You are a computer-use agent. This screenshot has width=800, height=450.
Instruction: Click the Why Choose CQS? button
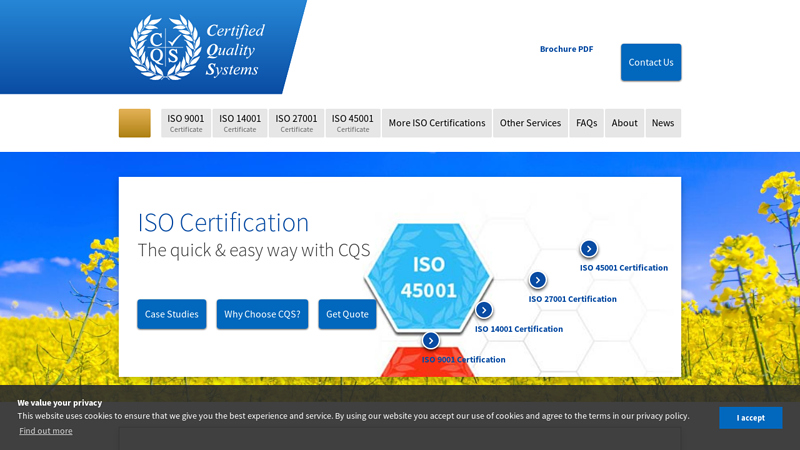click(262, 314)
